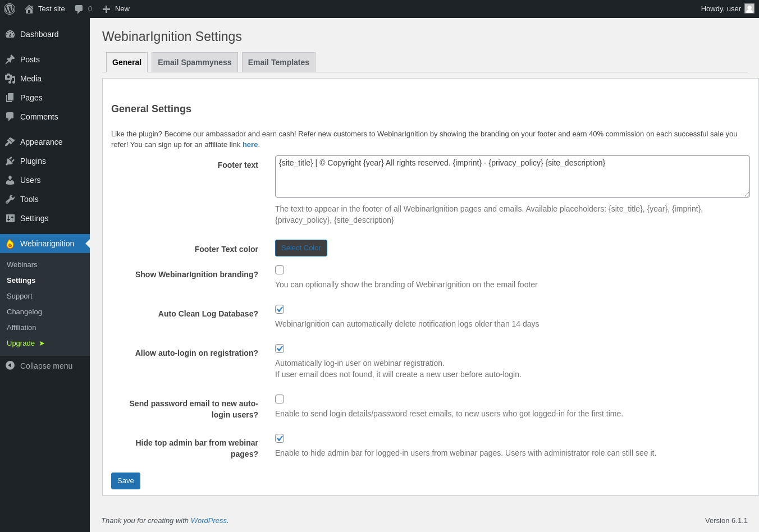
Task: Click the Plugins plug icon
Action: (x=10, y=161)
